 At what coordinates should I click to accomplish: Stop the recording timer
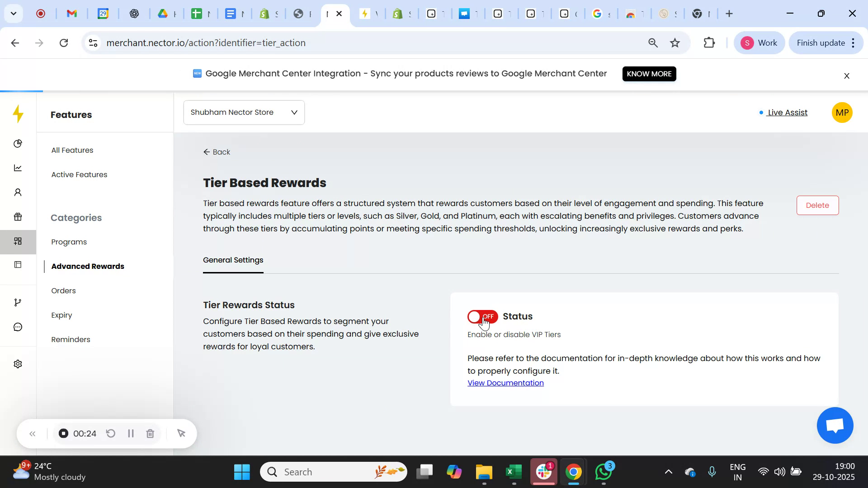coord(62,433)
